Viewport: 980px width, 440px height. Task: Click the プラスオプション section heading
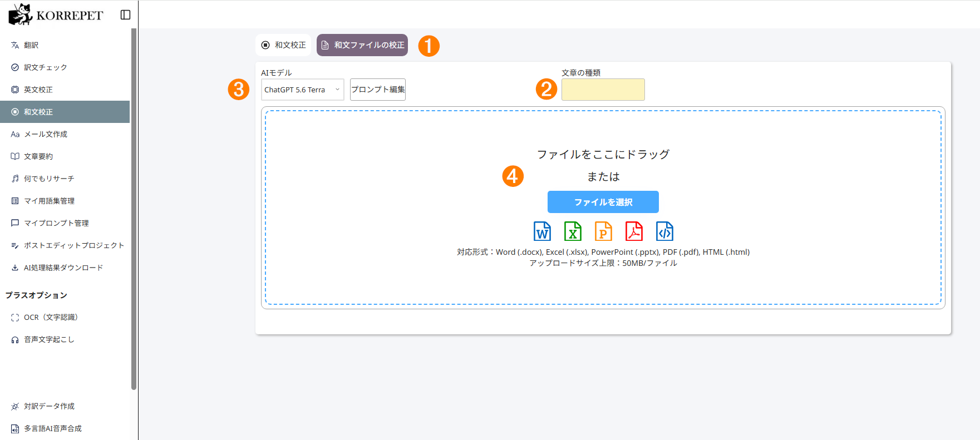[x=36, y=295]
